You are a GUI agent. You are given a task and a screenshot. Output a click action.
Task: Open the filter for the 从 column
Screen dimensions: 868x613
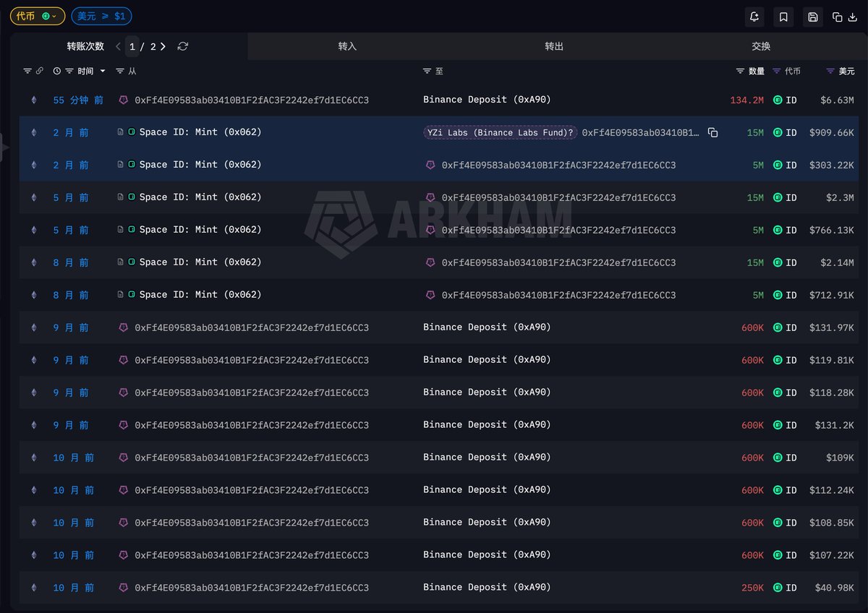tap(120, 71)
